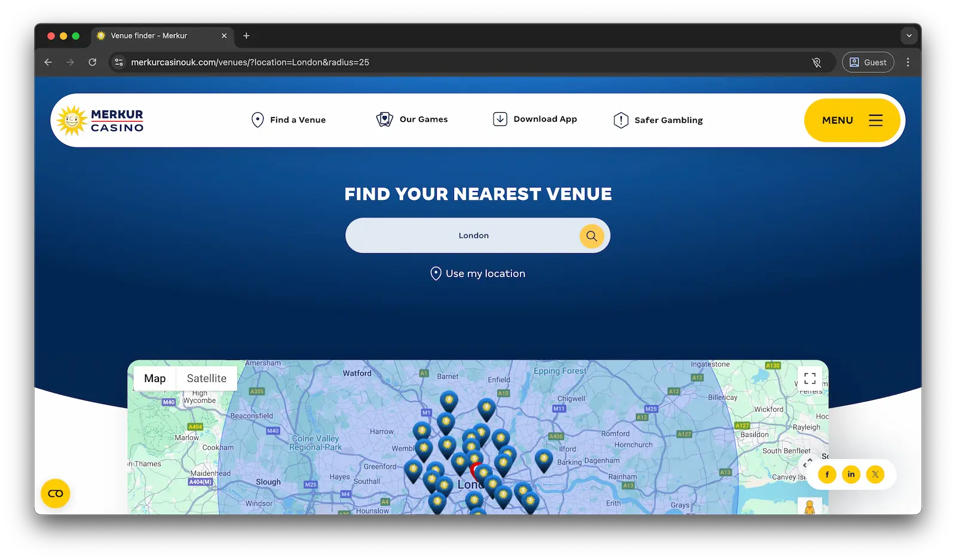View site information icon in address bar
Viewport: 956px width, 560px height.
coord(119,62)
